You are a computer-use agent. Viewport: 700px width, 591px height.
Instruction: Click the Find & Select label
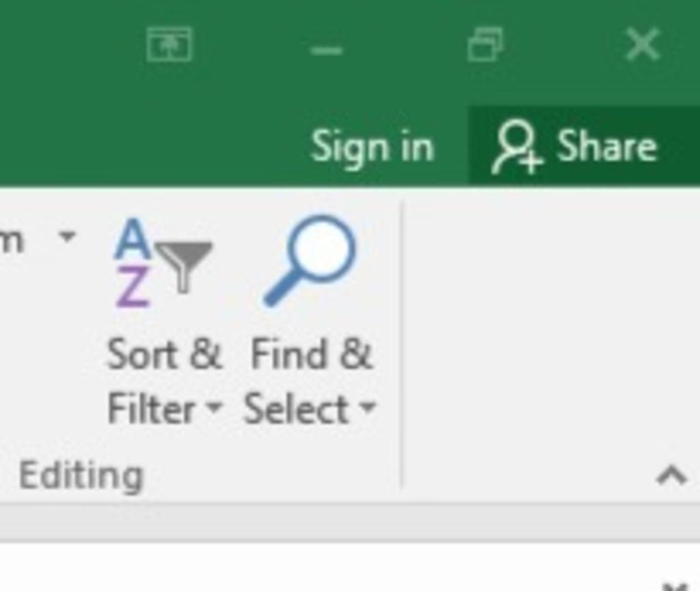point(310,380)
